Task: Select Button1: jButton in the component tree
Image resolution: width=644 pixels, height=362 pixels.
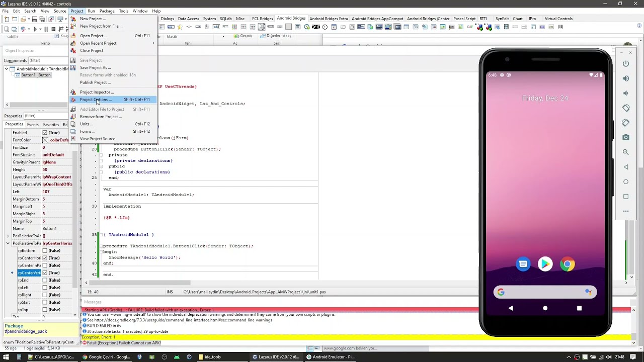Action: [36, 75]
